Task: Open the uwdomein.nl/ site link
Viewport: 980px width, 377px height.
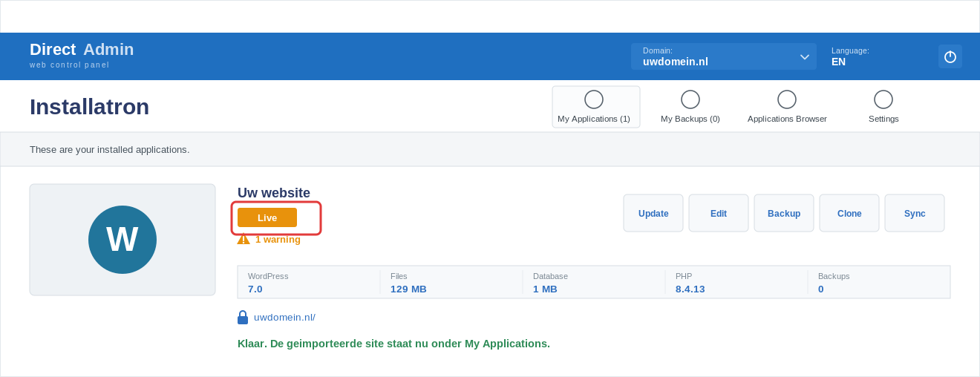Action: 284,318
